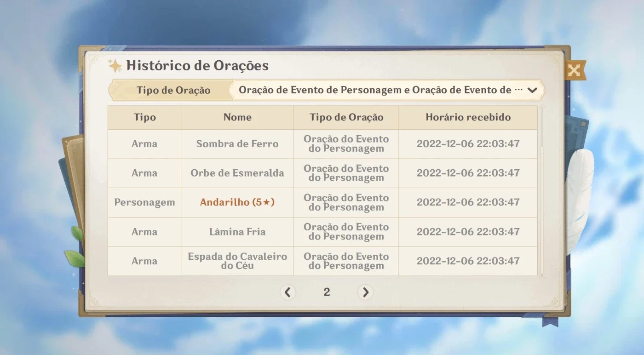
Task: Select Lâmina Fria entry
Action: [x=237, y=232]
